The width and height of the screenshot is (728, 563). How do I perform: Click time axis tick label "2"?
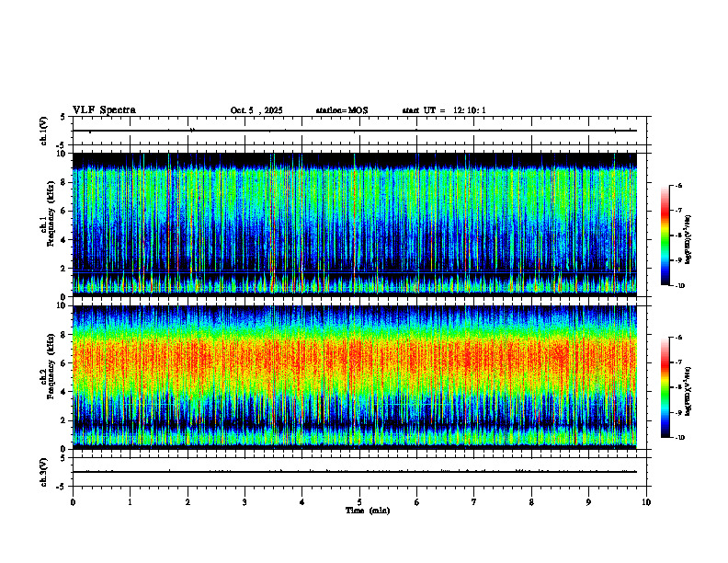pyautogui.click(x=188, y=502)
